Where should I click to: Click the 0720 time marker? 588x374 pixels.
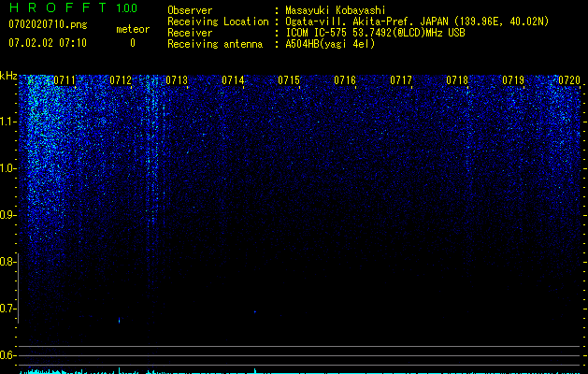[x=569, y=80]
